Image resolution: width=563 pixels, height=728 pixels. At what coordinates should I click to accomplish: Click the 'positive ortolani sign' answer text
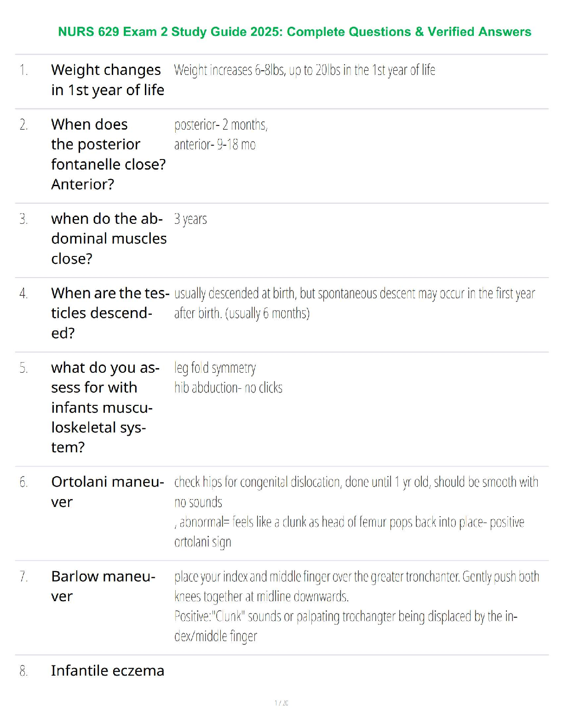point(349,532)
